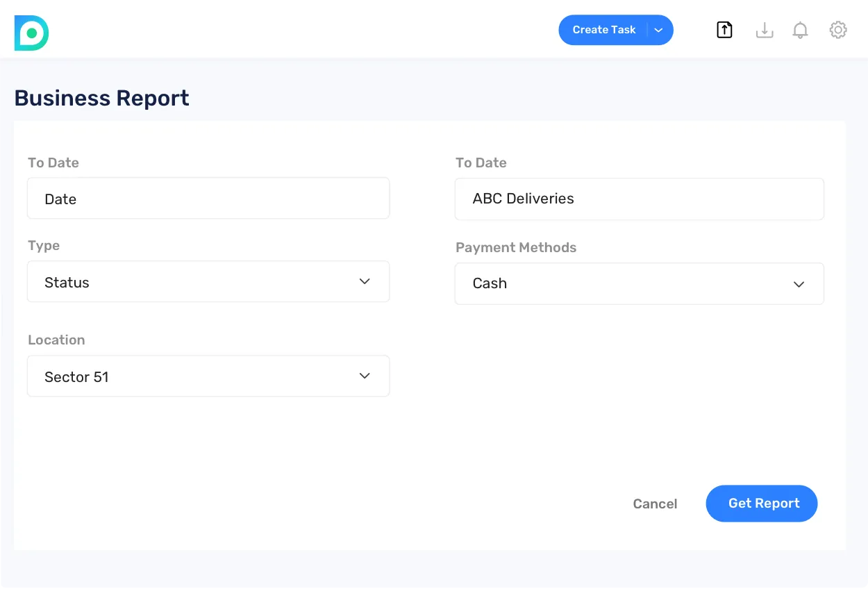The image size is (868, 589).
Task: Click the download icon in the header
Action: coord(764,30)
